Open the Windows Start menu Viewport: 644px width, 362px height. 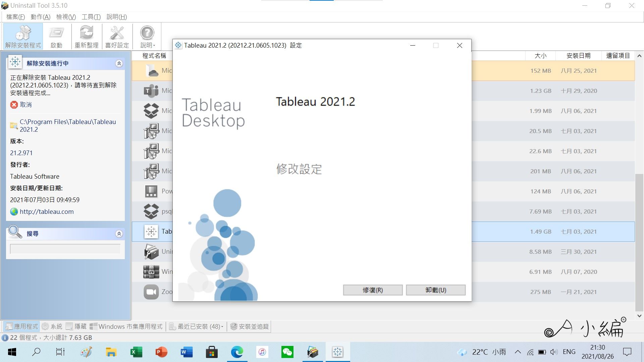[x=12, y=352]
